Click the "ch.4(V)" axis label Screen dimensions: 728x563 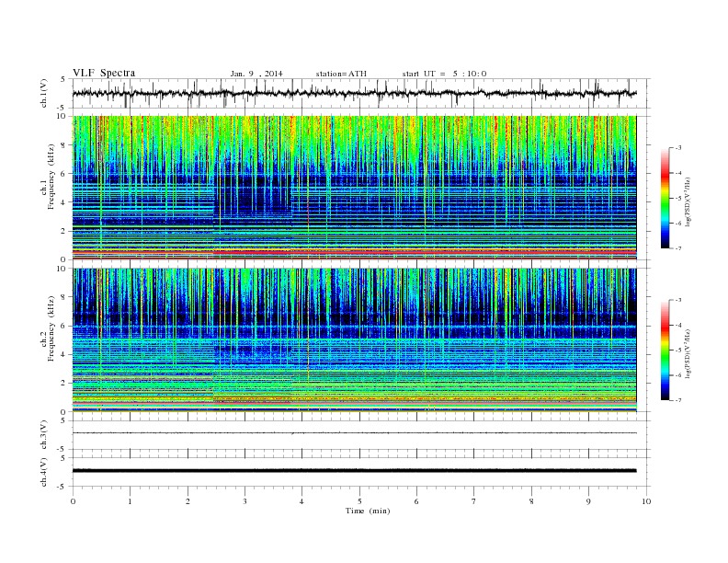click(44, 472)
